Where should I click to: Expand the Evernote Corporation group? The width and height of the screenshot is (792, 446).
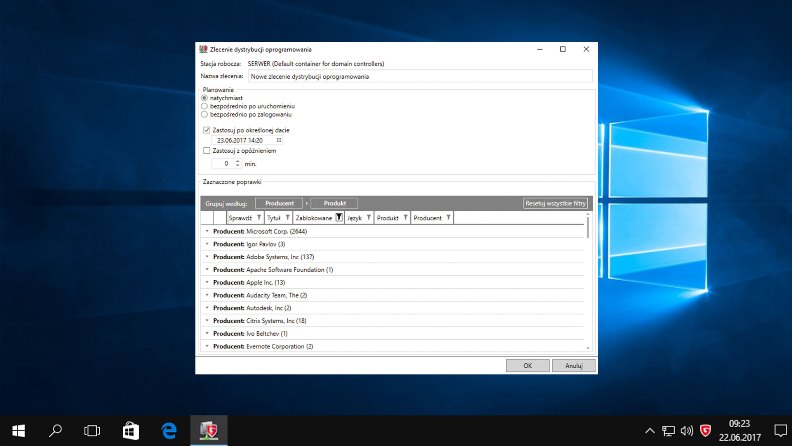pyautogui.click(x=207, y=346)
